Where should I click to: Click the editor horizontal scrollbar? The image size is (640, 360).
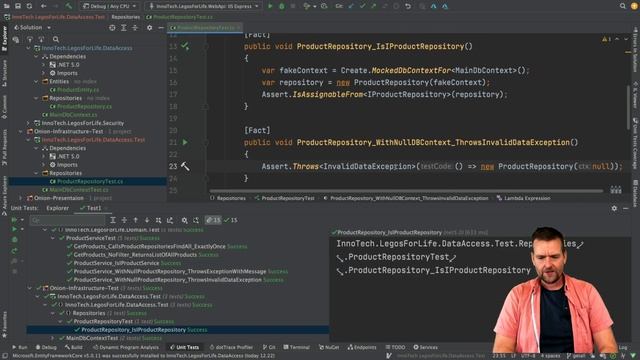406,190
